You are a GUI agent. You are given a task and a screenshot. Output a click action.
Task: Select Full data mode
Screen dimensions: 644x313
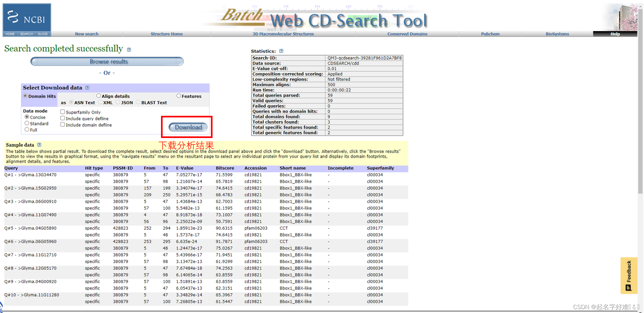27,129
